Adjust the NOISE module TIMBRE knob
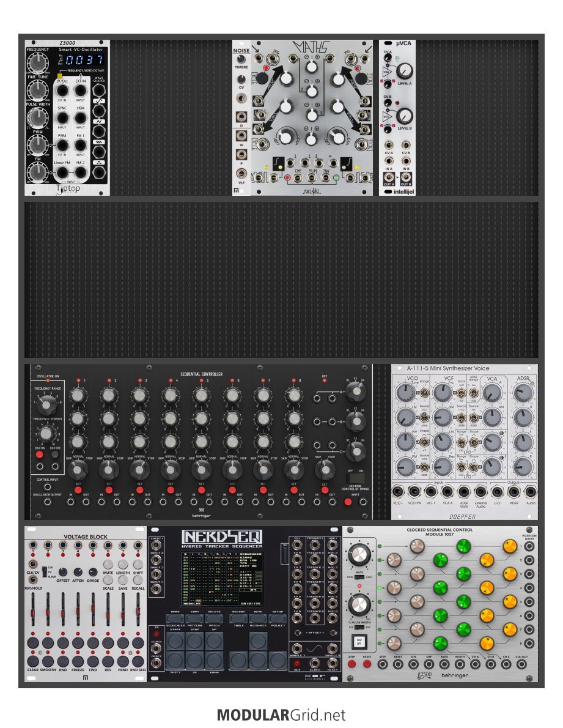The height and width of the screenshot is (728, 563). pos(241,60)
